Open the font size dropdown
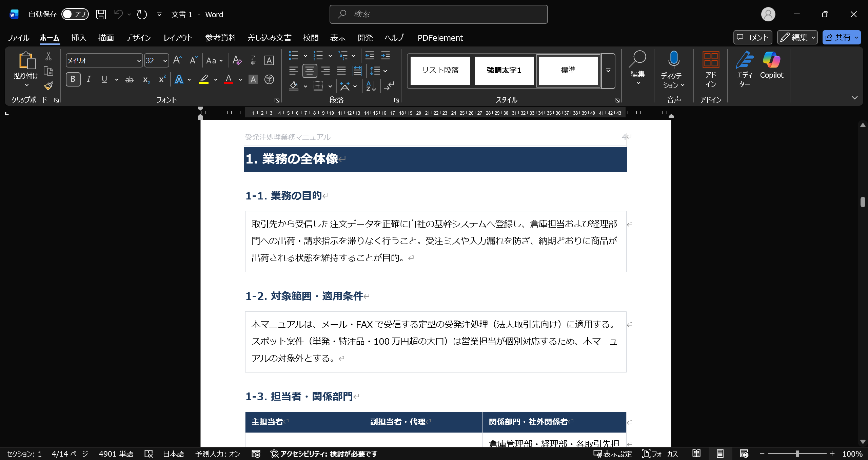 165,61
